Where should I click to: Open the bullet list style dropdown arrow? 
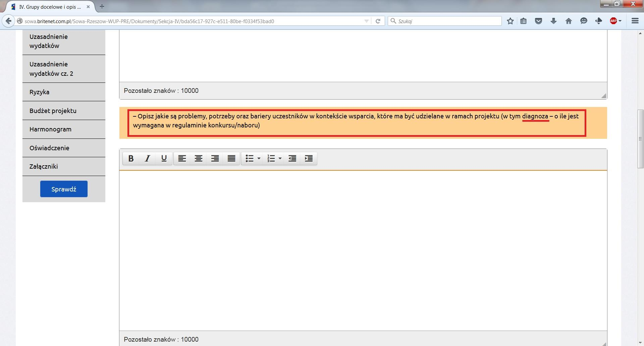(x=259, y=158)
